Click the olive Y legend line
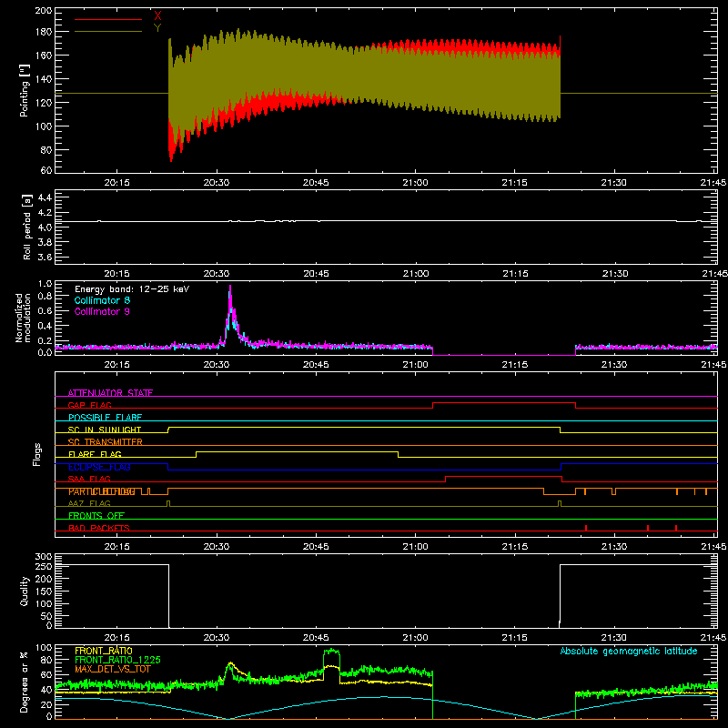Screen dimensions: 728x728 click(108, 32)
